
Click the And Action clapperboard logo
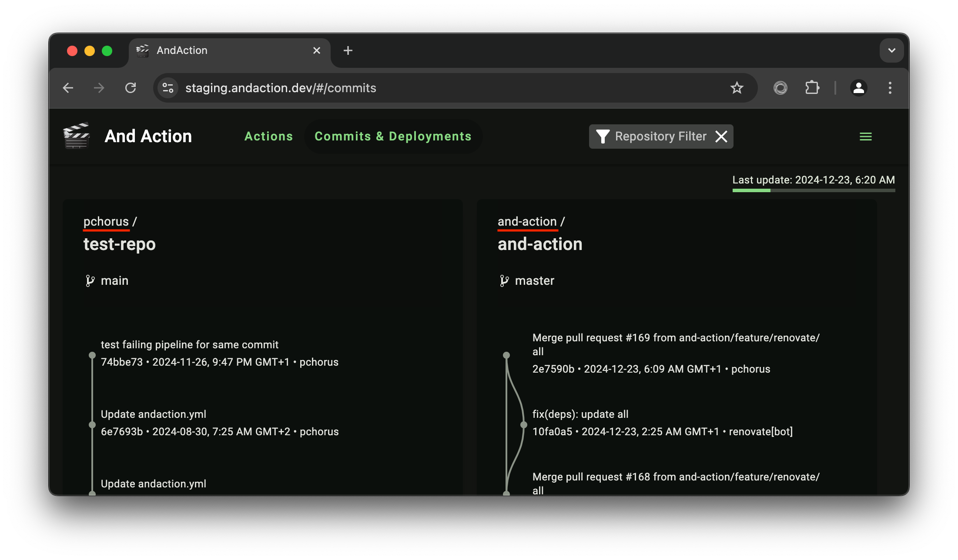pyautogui.click(x=77, y=136)
